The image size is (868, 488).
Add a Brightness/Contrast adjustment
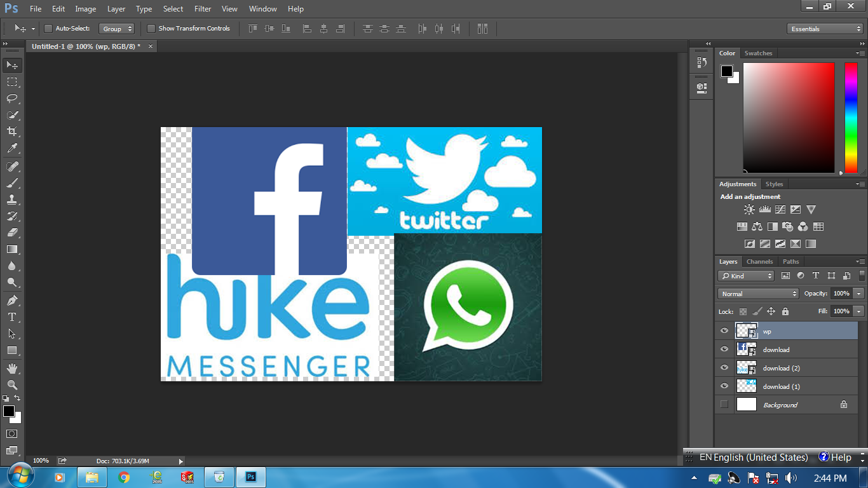tap(750, 210)
